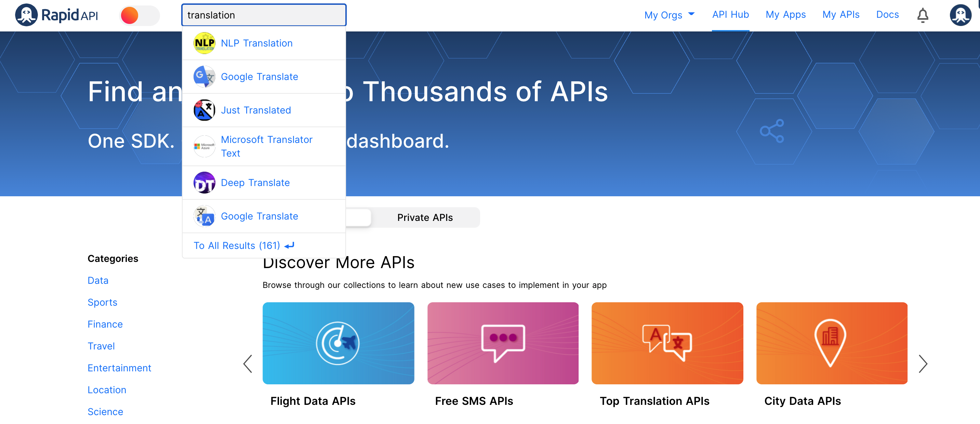Open the Docs menu item
The width and height of the screenshot is (980, 424).
pyautogui.click(x=887, y=14)
